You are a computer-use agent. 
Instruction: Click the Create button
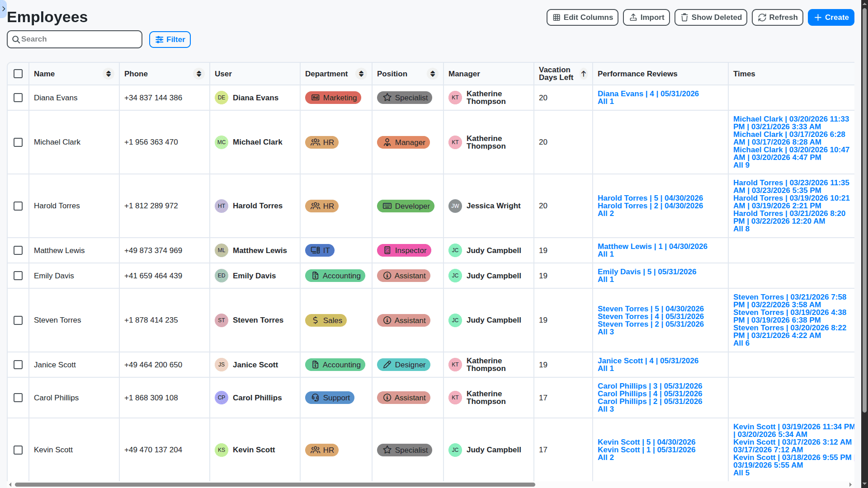tap(831, 17)
